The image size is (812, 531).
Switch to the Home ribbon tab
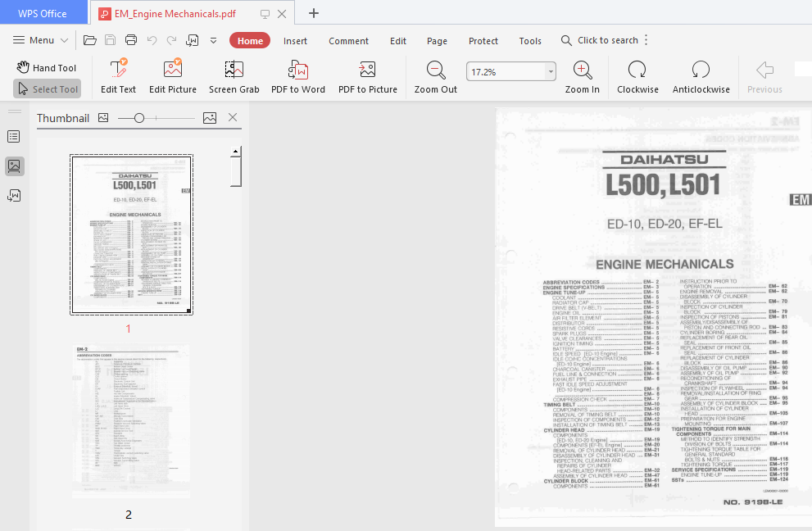tap(250, 41)
